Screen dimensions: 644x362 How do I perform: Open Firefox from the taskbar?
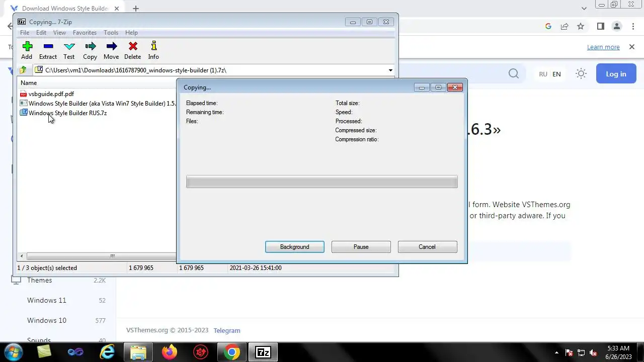pyautogui.click(x=170, y=352)
